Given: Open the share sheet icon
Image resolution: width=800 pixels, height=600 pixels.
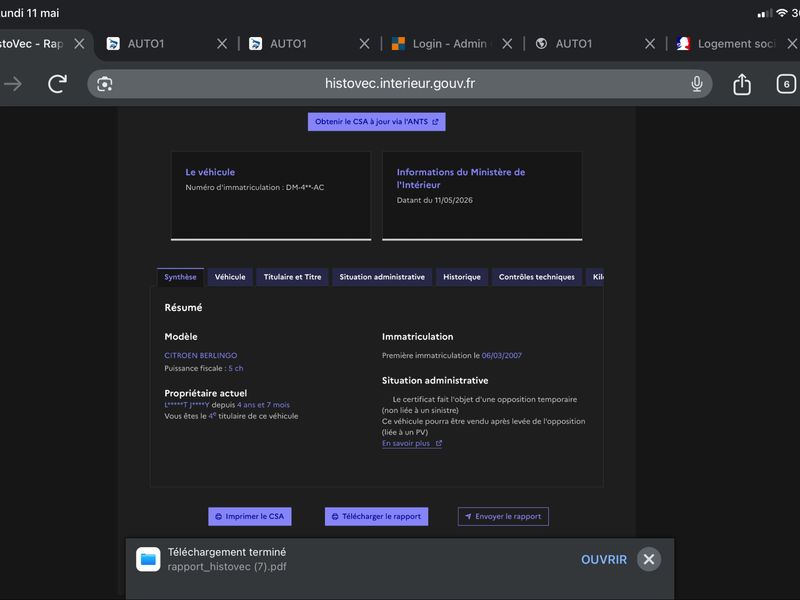Looking at the screenshot, I should (x=742, y=84).
